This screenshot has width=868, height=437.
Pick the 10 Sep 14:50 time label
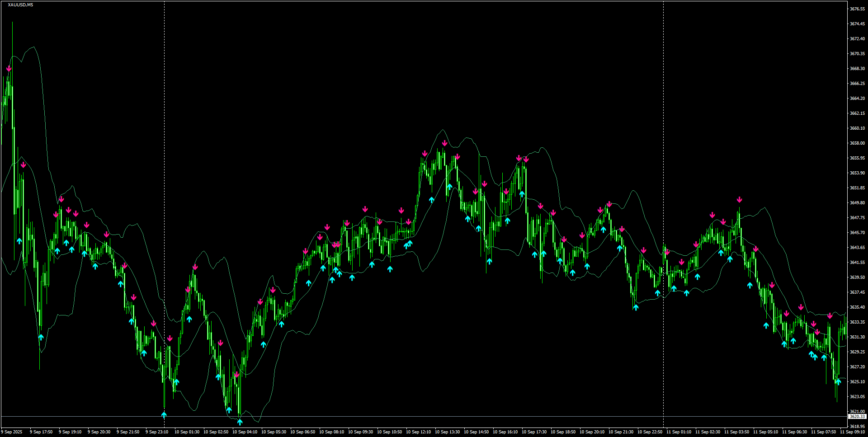(476, 432)
